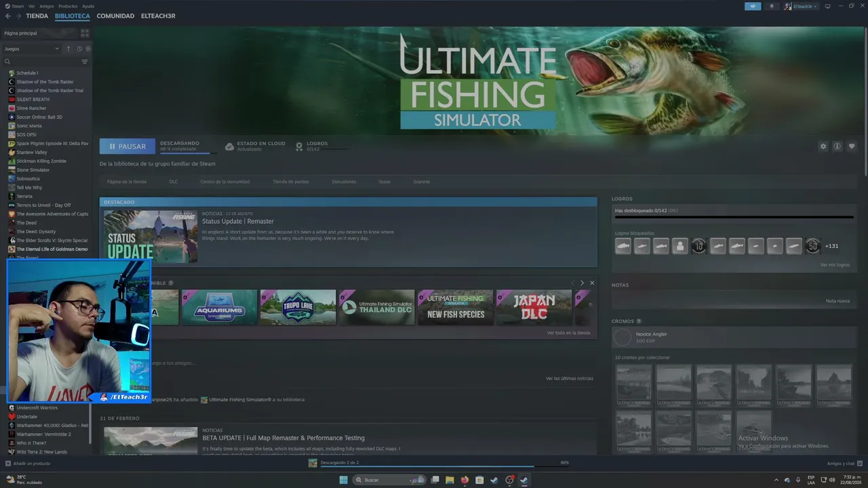
Task: Select Stardew Valley in the game list
Action: [x=31, y=152]
